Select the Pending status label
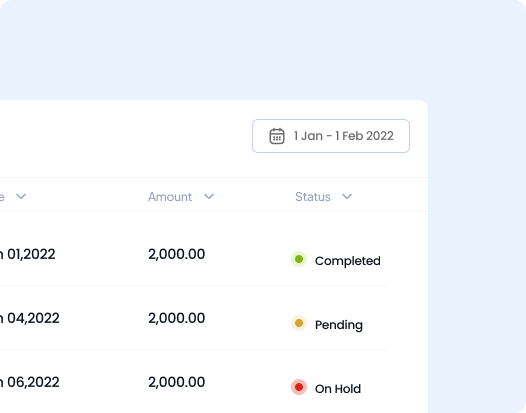The image size is (526, 413). click(x=339, y=325)
